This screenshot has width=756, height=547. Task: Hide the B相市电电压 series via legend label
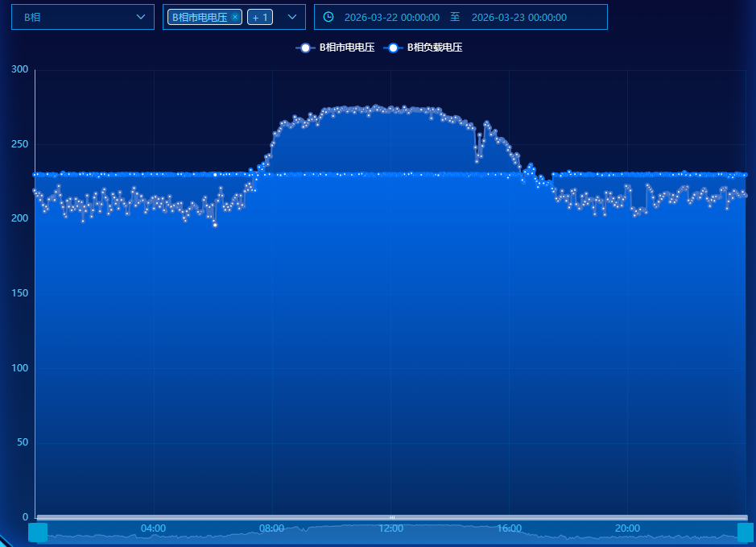(347, 48)
